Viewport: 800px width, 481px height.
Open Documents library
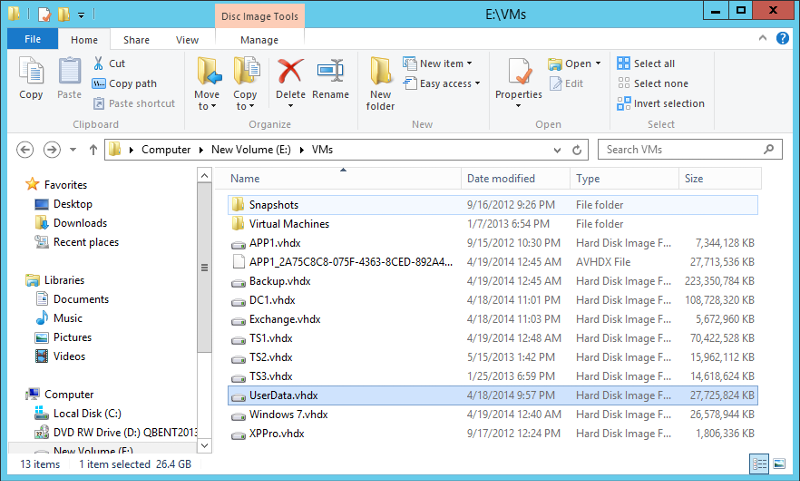[72, 299]
